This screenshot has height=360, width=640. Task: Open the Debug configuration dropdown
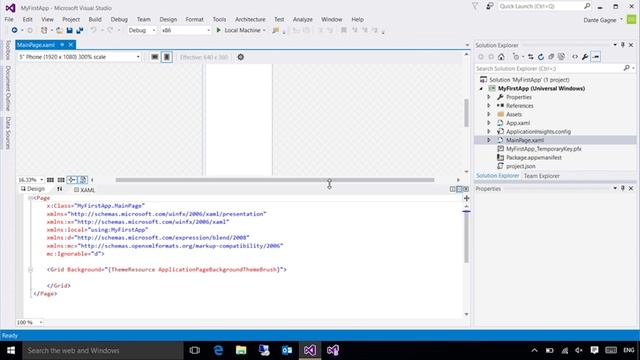[153, 31]
